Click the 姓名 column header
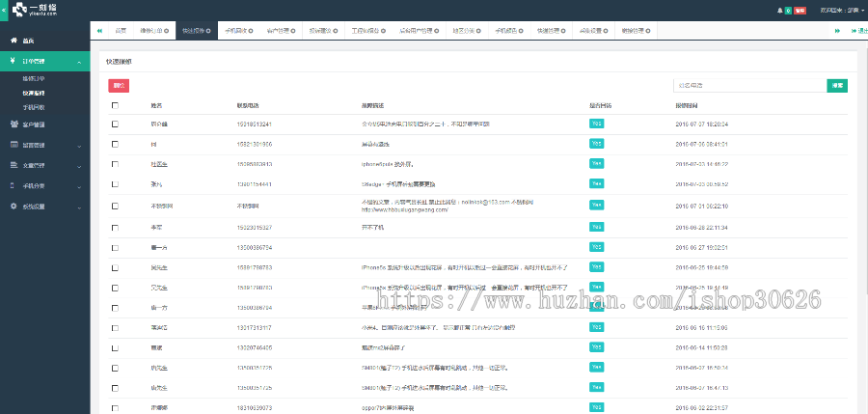Viewport: 868px width, 414px height. [x=156, y=105]
